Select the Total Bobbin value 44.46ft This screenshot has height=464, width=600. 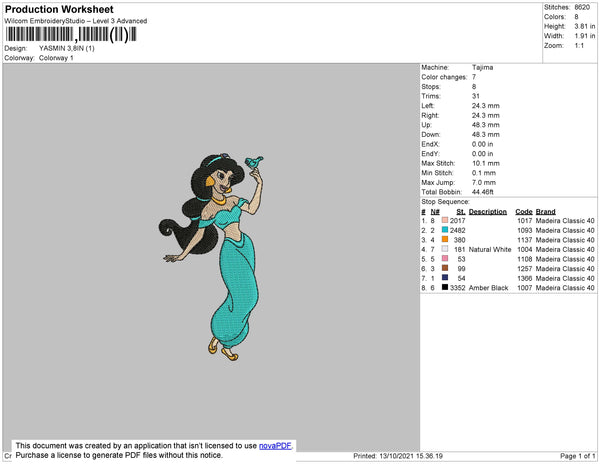pyautogui.click(x=483, y=192)
